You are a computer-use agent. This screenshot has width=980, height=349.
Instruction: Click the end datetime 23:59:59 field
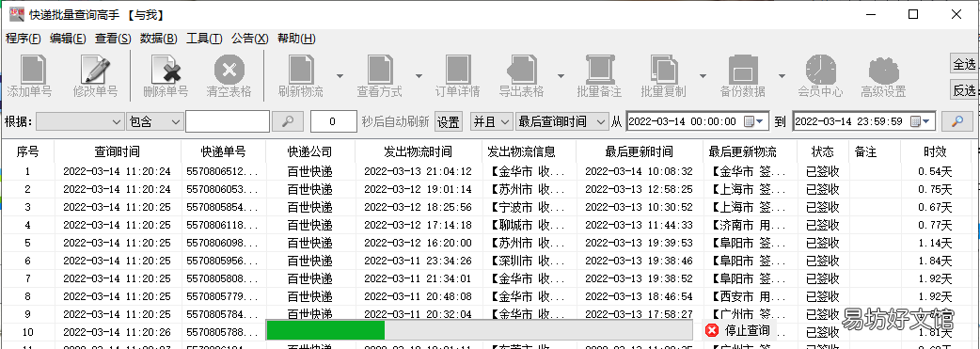(863, 121)
